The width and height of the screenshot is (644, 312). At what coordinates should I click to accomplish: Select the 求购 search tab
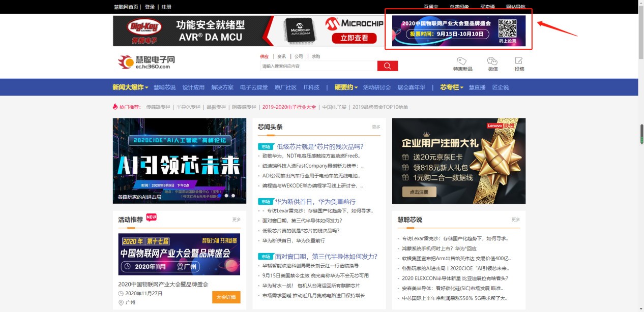316,56
